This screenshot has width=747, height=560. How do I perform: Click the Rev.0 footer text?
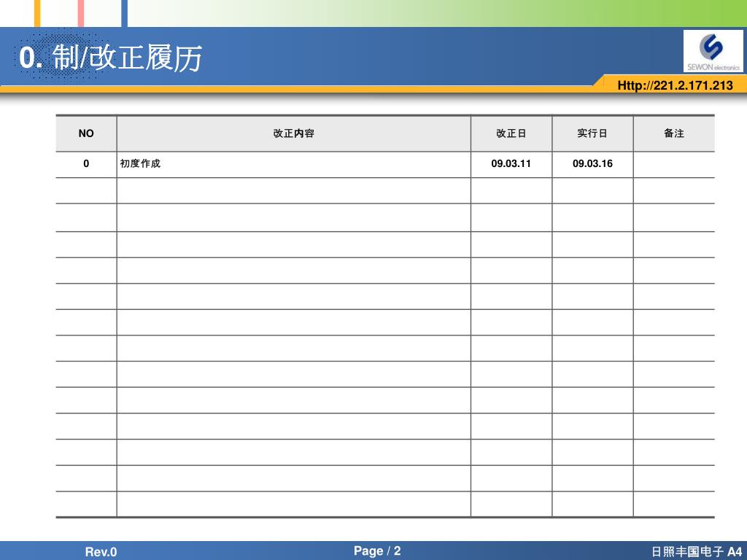click(101, 552)
